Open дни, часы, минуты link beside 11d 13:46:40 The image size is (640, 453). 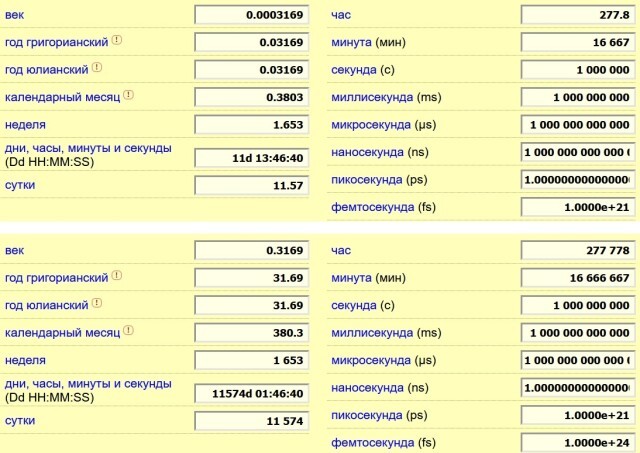88,148
